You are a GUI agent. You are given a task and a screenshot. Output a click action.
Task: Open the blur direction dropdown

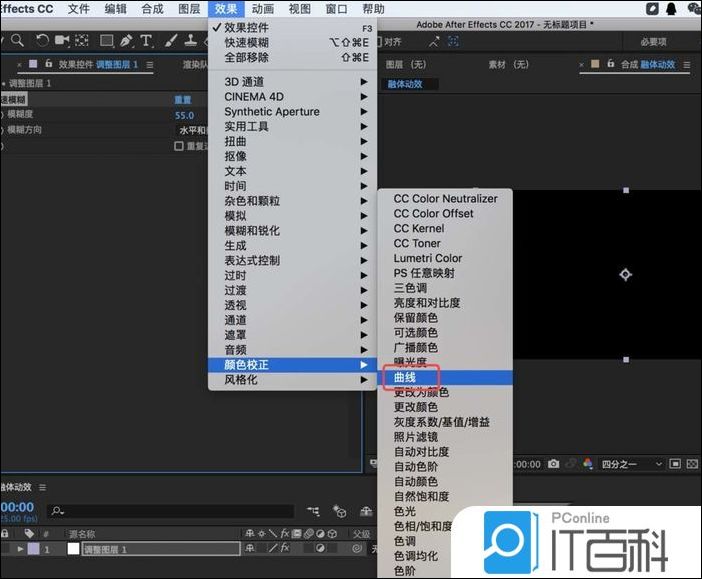pos(192,130)
